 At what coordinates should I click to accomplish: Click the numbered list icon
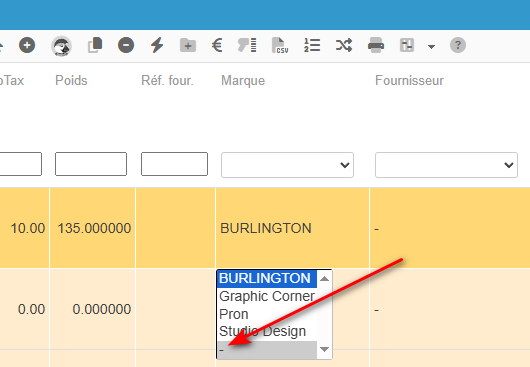(x=312, y=45)
